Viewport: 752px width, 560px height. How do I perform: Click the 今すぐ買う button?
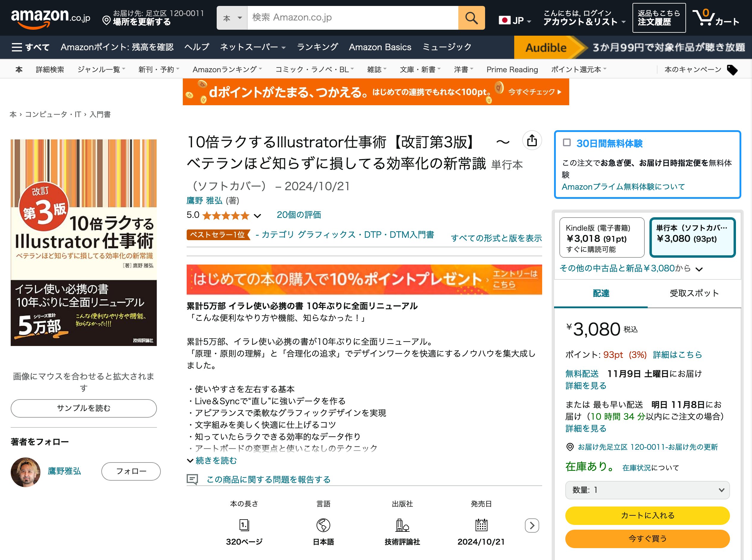tap(647, 538)
